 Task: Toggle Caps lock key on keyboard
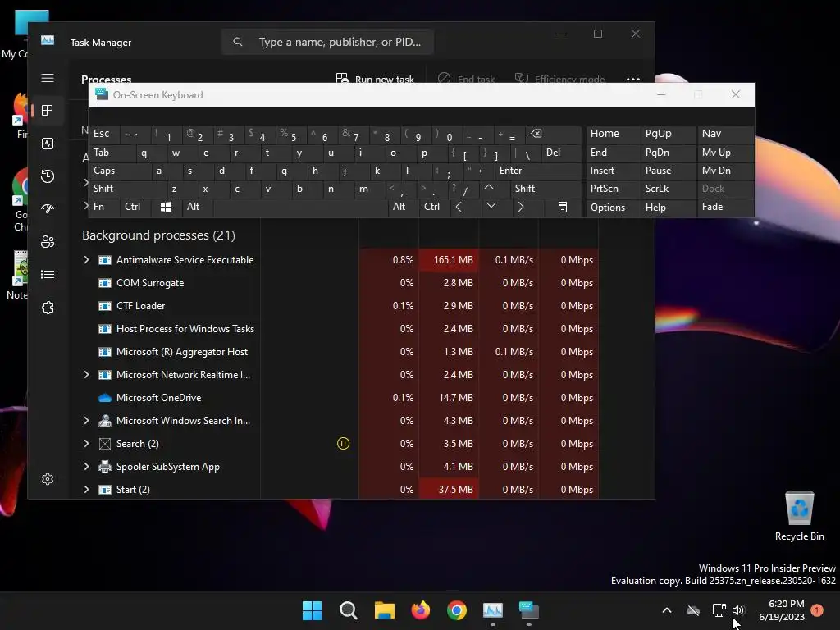click(x=119, y=171)
